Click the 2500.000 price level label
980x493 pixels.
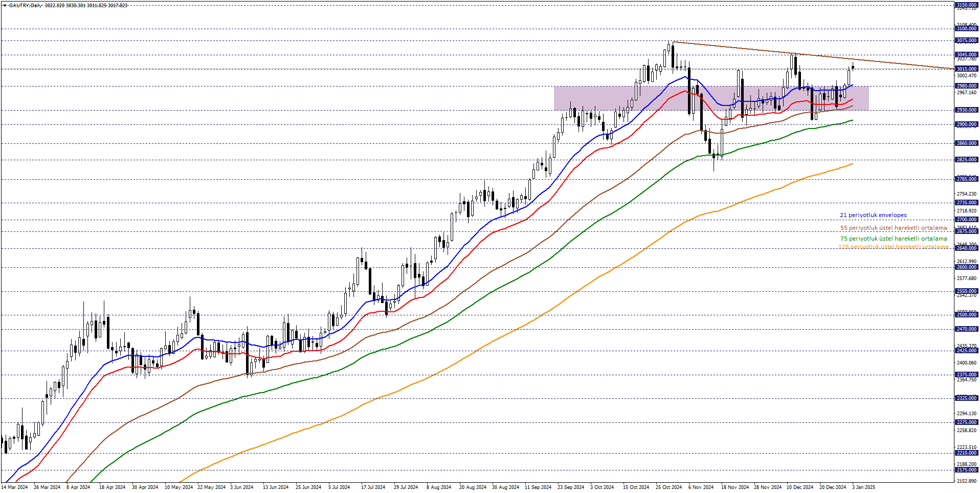point(967,315)
